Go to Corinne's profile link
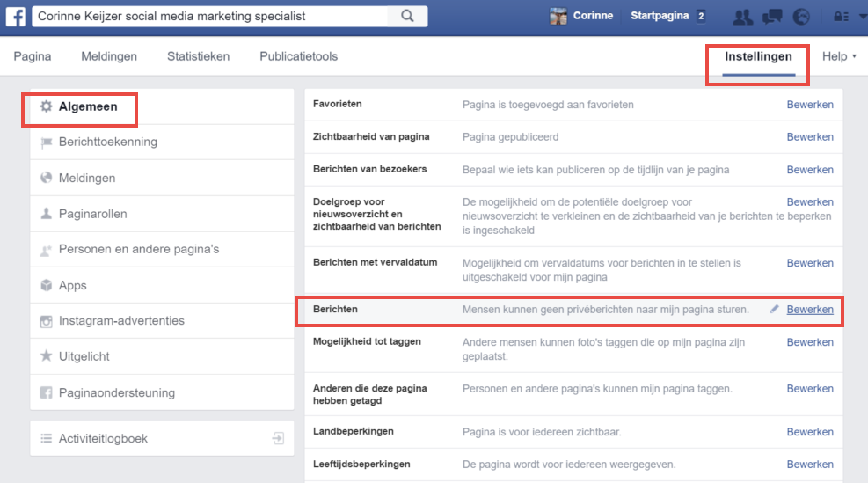The image size is (868, 483). [x=593, y=16]
